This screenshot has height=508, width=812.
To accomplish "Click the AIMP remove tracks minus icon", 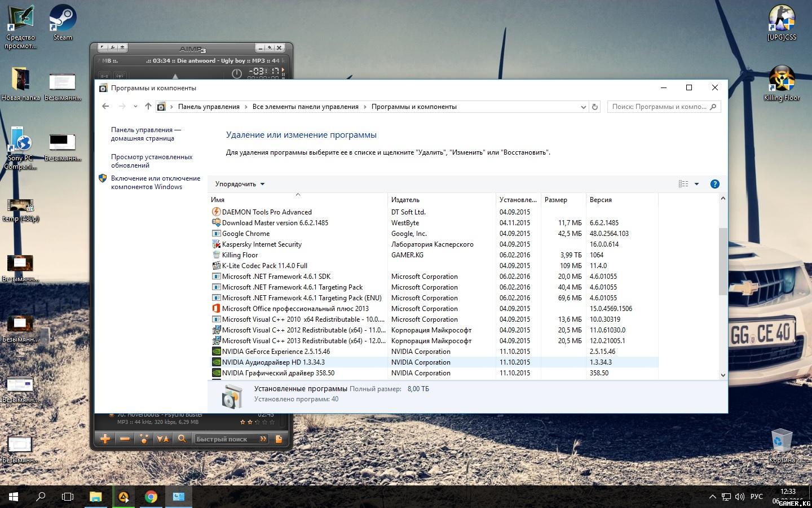I will point(125,439).
